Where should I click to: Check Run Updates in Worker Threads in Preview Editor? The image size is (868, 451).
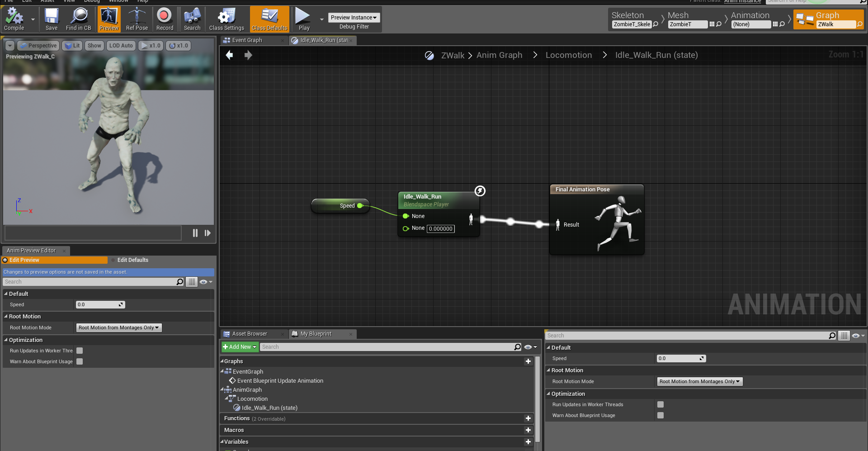80,351
